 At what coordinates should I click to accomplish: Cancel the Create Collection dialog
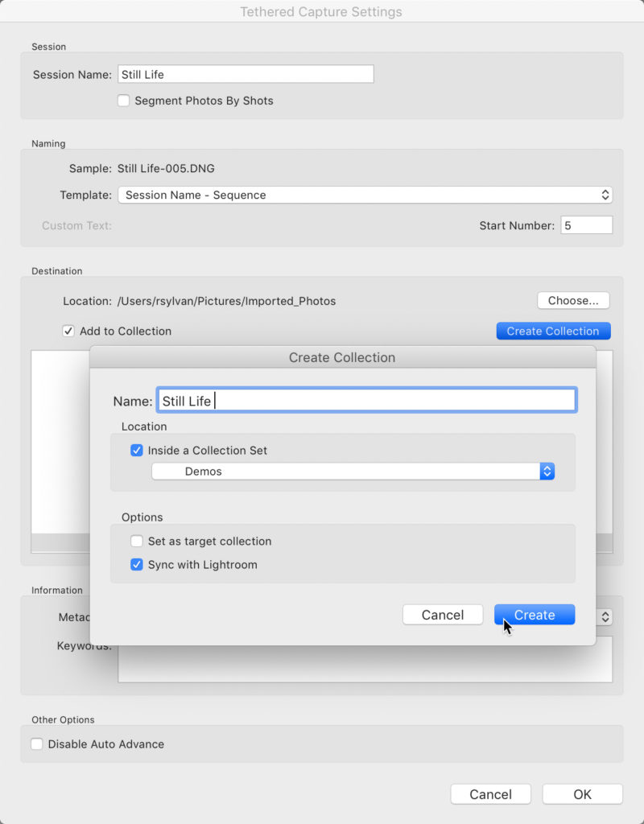443,614
